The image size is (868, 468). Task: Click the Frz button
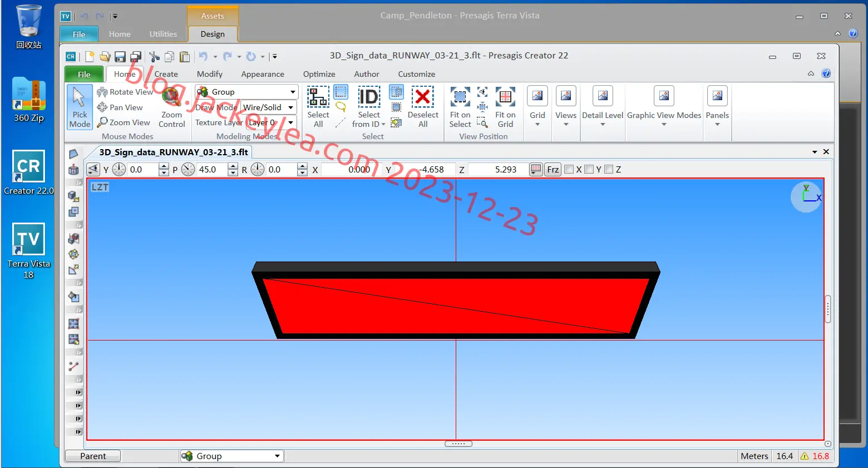[x=553, y=170]
